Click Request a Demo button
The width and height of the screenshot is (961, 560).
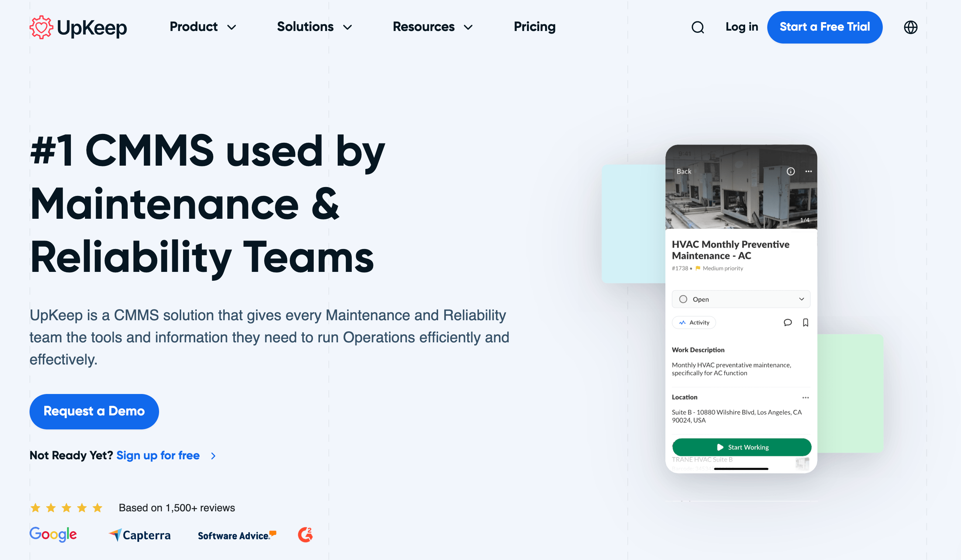[94, 411]
